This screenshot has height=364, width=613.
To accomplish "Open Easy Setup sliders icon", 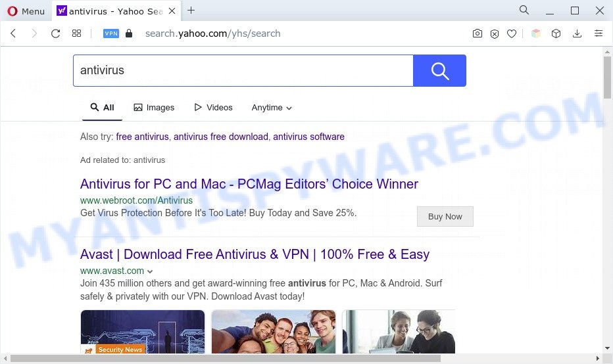I will 599,34.
